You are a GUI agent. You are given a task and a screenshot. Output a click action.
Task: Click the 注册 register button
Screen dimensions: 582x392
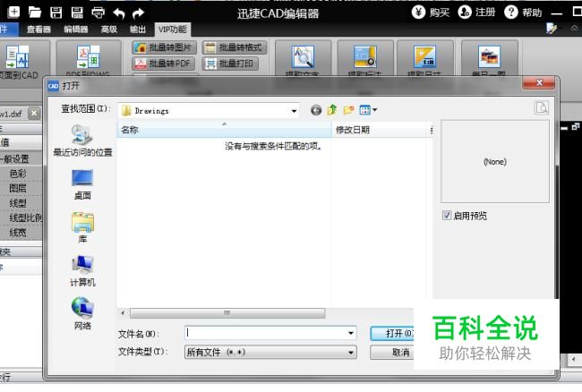(x=476, y=13)
